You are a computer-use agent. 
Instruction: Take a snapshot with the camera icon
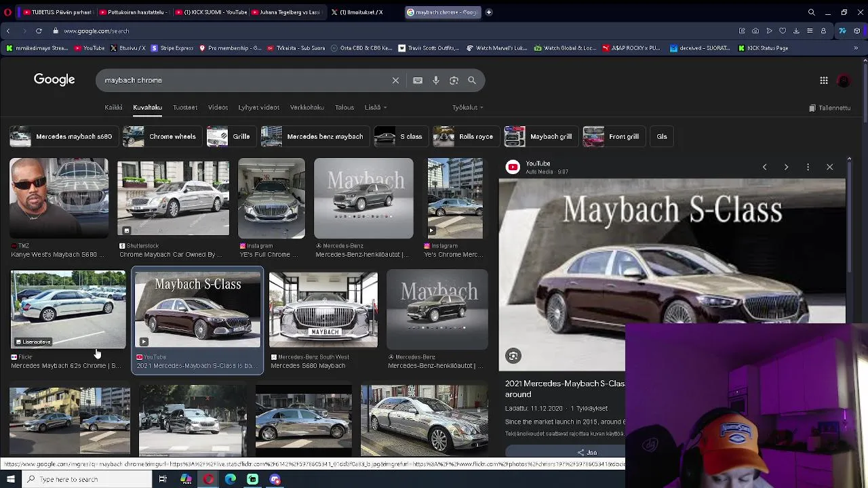755,30
